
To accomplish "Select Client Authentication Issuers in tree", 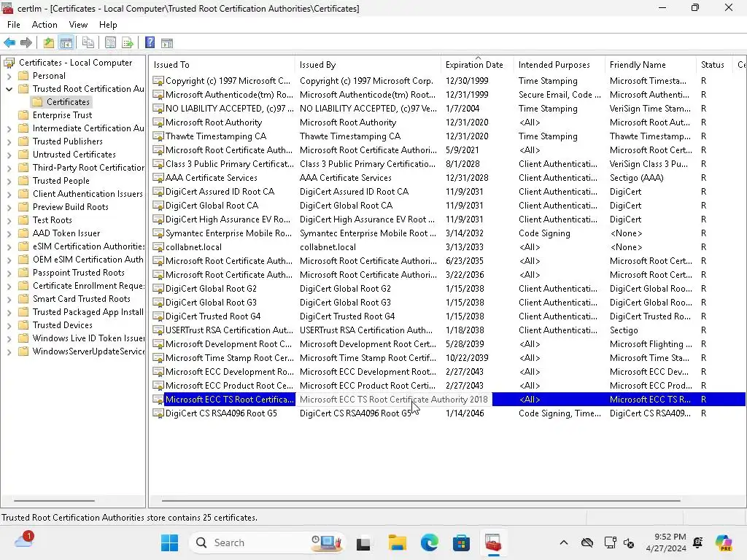I will (88, 194).
